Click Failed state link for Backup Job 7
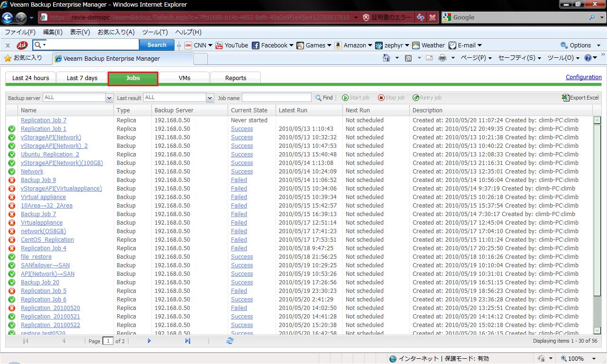Image resolution: width=607 pixels, height=364 pixels. (x=239, y=214)
